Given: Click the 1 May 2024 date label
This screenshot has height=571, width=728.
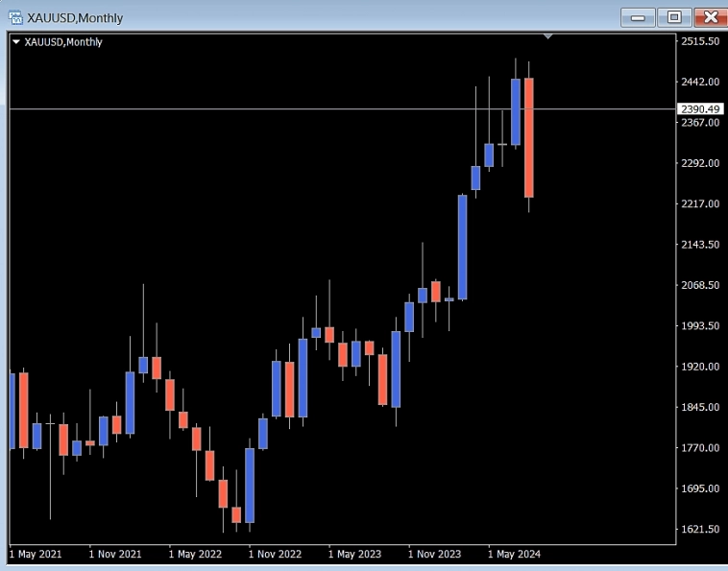Looking at the screenshot, I should coord(515,554).
